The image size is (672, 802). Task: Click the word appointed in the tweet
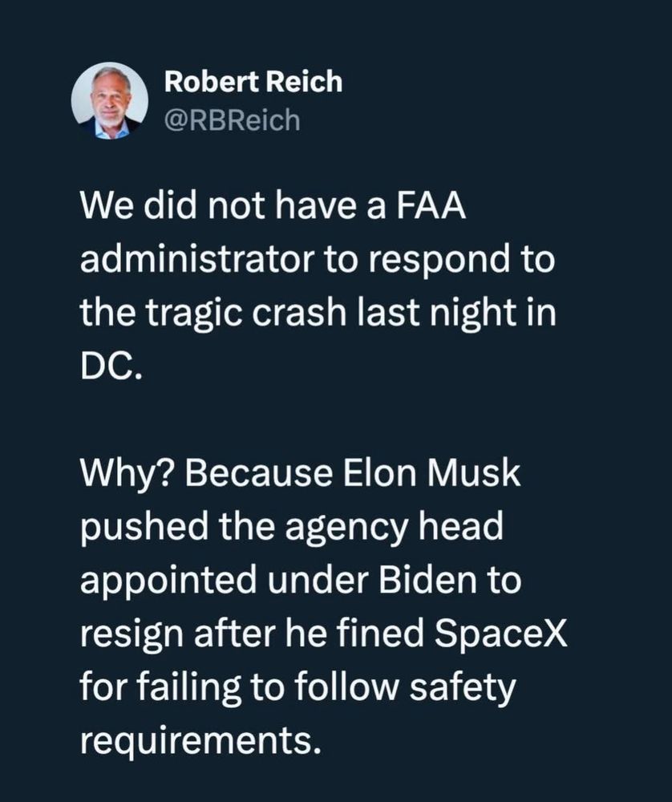pyautogui.click(x=168, y=582)
